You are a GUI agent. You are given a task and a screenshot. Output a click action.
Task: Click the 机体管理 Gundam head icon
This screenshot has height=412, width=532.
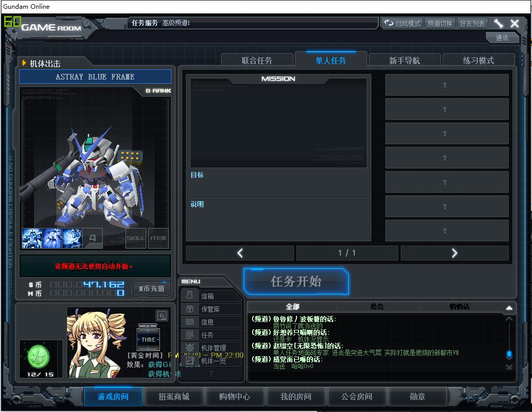pos(190,347)
